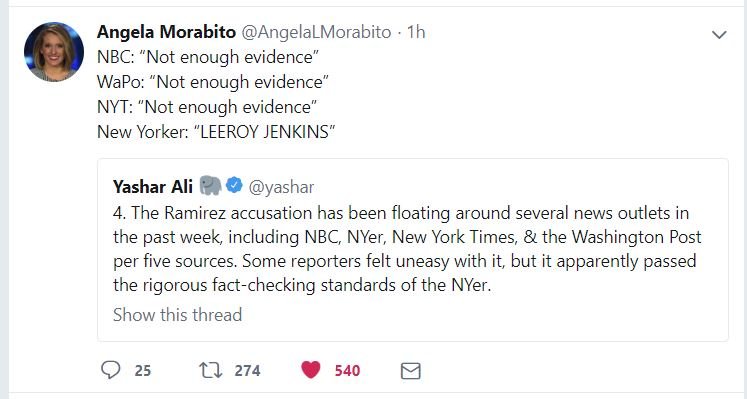Click the 1h tweet timestamp
The height and width of the screenshot is (399, 747).
[x=416, y=32]
